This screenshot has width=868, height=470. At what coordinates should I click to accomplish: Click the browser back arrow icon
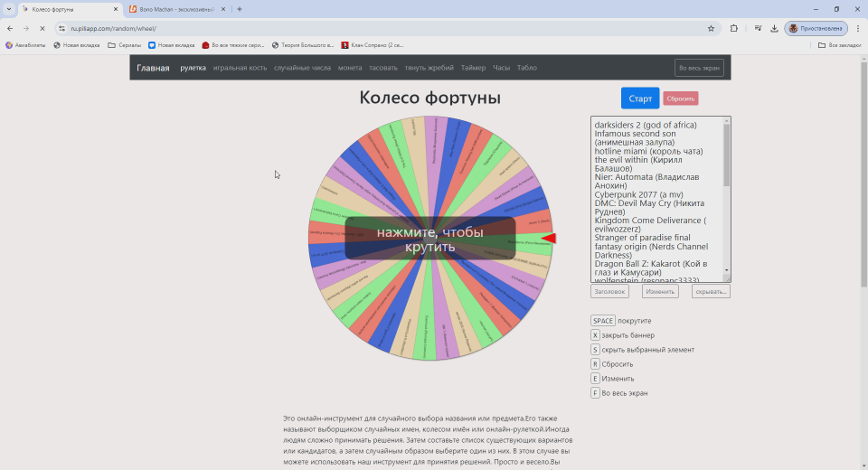click(x=10, y=28)
